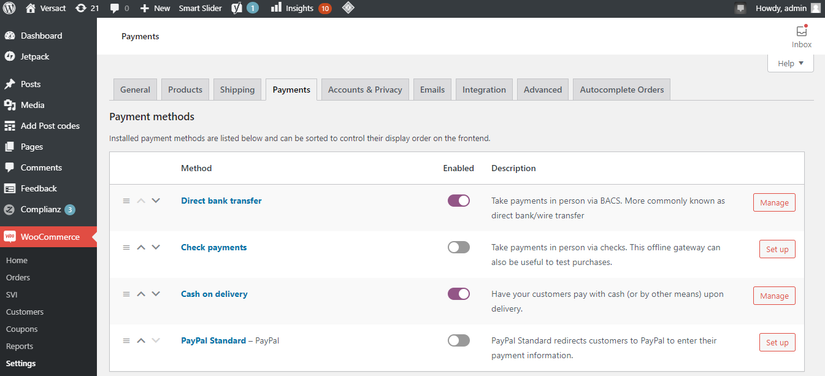The height and width of the screenshot is (376, 825).
Task: Enable Check payments toggle
Action: [459, 247]
